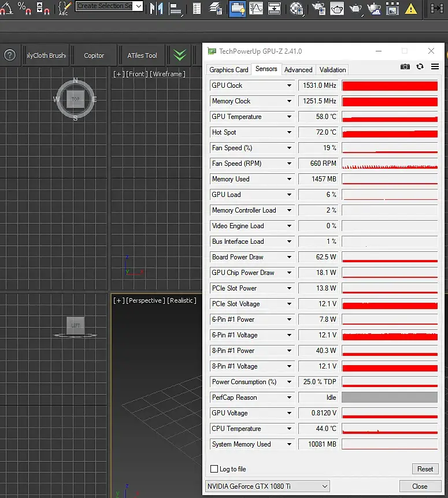The width and height of the screenshot is (448, 498).
Task: Enable Log to file checkbox
Action: (214, 469)
